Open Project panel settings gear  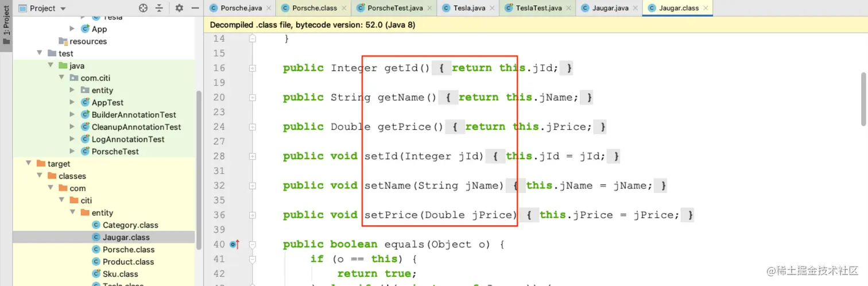click(x=179, y=8)
